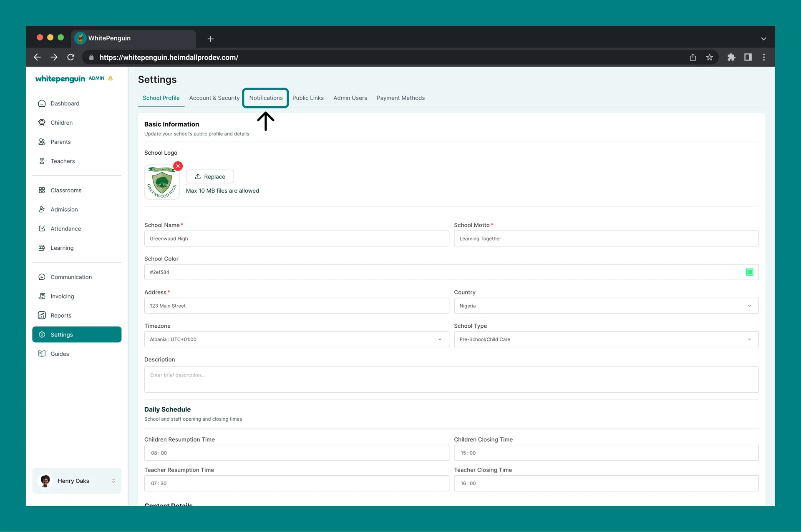Go forward with browser forward arrow
The image size is (801, 532).
coord(54,57)
